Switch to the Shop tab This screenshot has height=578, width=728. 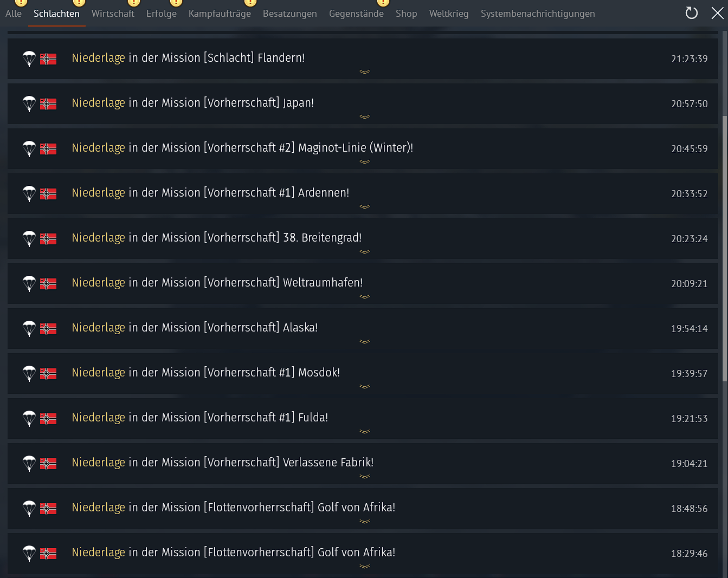coord(407,14)
